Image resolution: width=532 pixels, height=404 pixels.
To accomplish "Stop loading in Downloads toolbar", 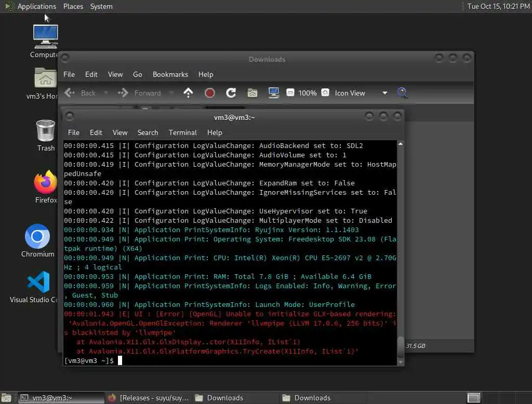I will click(x=210, y=92).
